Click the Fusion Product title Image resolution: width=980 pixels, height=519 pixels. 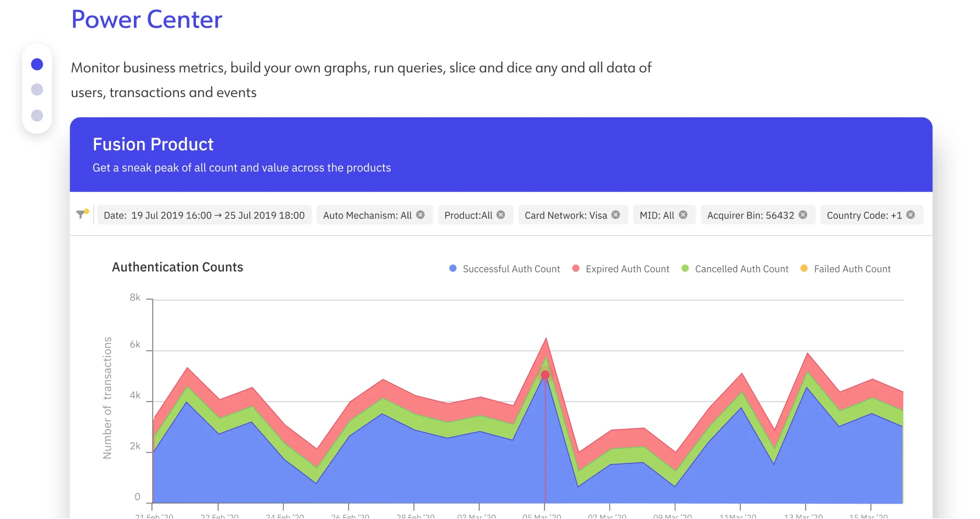[x=153, y=144]
